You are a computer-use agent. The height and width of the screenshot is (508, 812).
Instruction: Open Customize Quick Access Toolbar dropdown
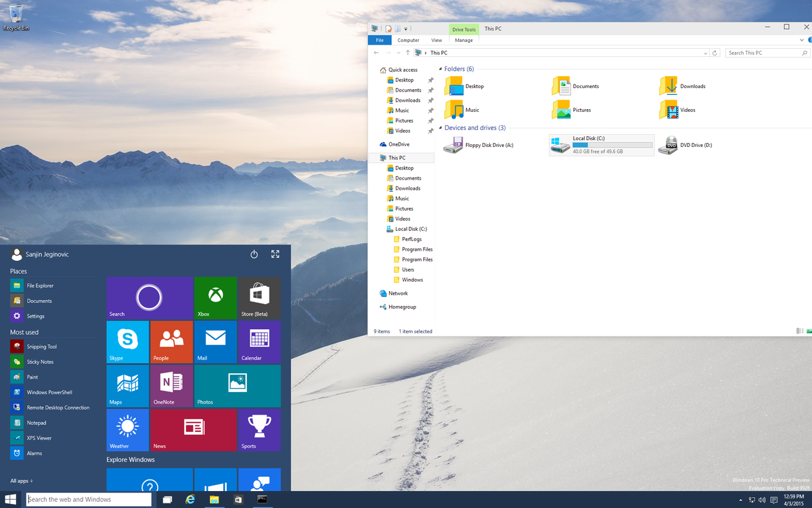point(406,29)
